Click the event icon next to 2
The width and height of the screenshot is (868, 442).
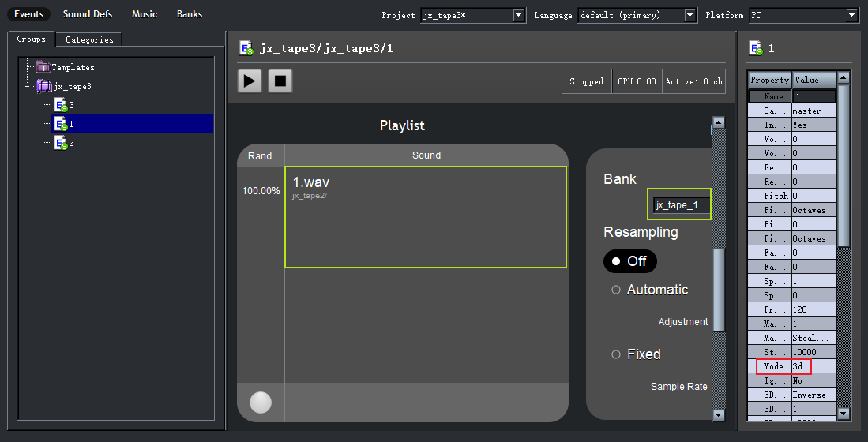60,143
